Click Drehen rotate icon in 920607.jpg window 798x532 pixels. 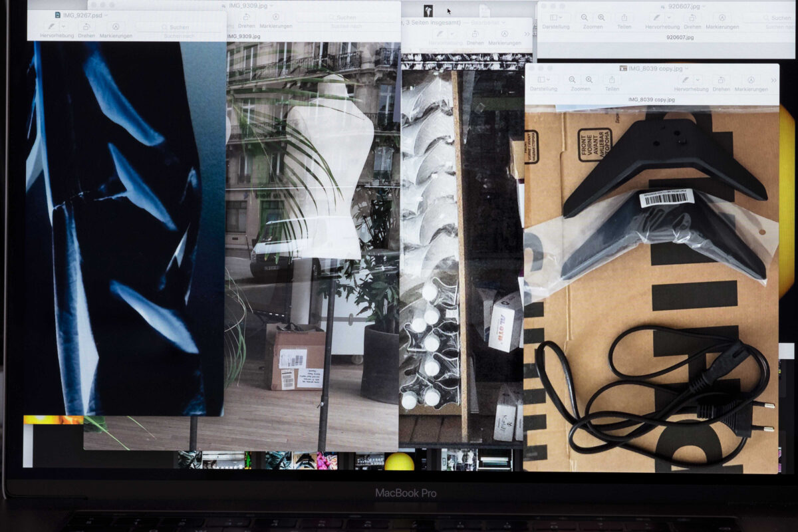coord(692,17)
